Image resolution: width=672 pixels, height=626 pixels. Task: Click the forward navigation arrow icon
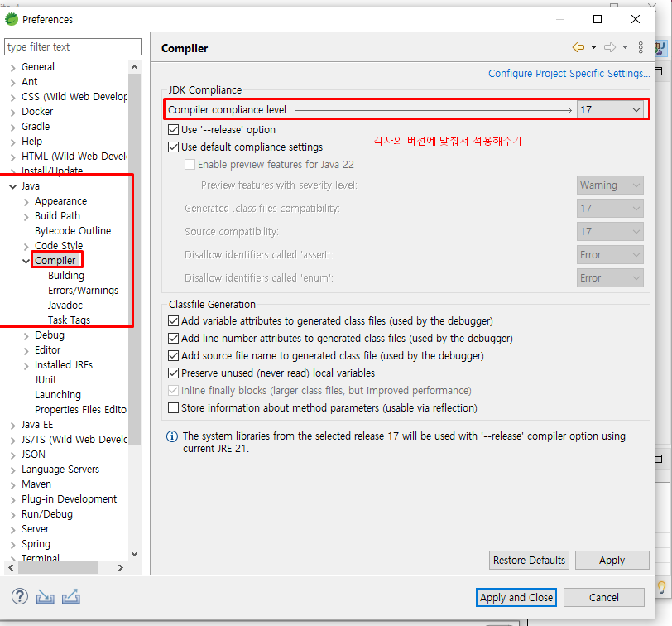pos(610,47)
